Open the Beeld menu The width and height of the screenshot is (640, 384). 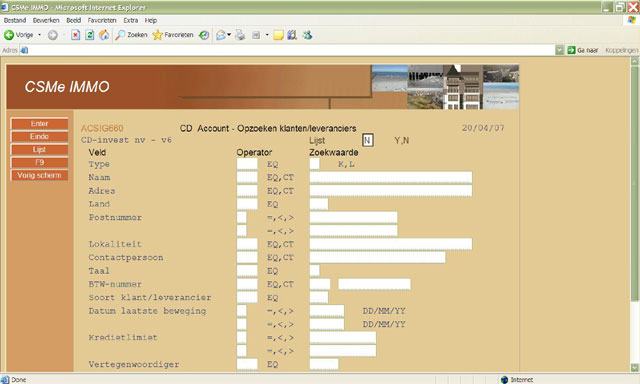[x=74, y=20]
